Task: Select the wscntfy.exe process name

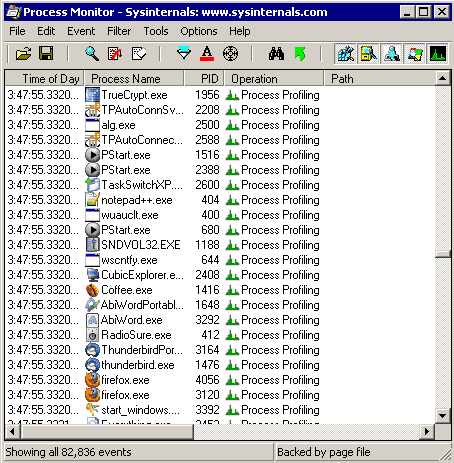Action: tap(129, 260)
